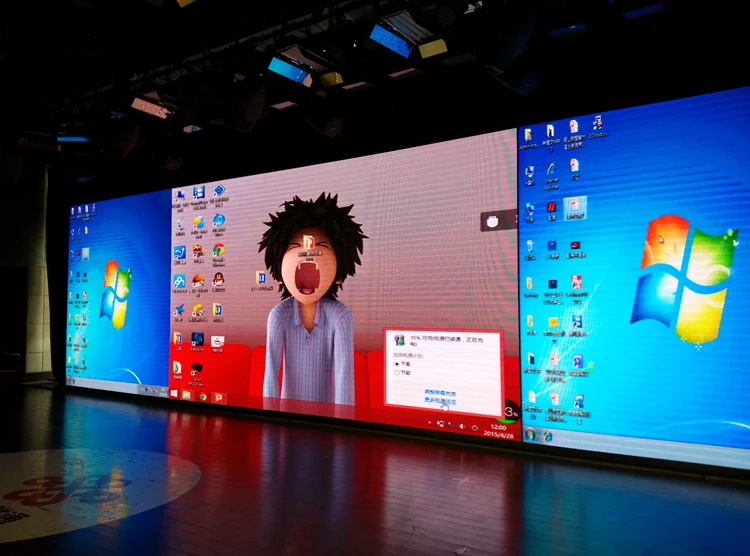Open PowerPoint from the middle screen taskbar
The width and height of the screenshot is (750, 556).
[219, 398]
